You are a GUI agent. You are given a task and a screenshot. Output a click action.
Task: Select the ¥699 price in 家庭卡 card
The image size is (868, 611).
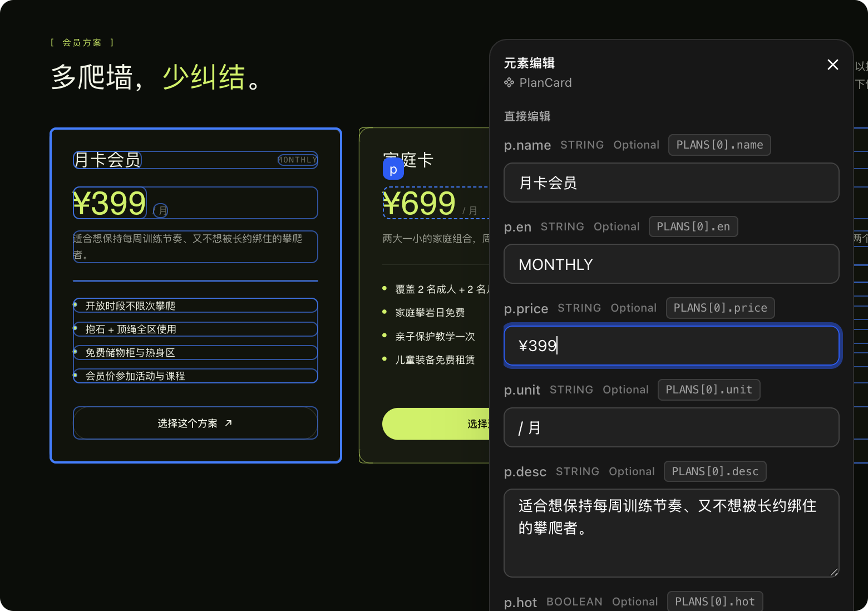(x=420, y=203)
